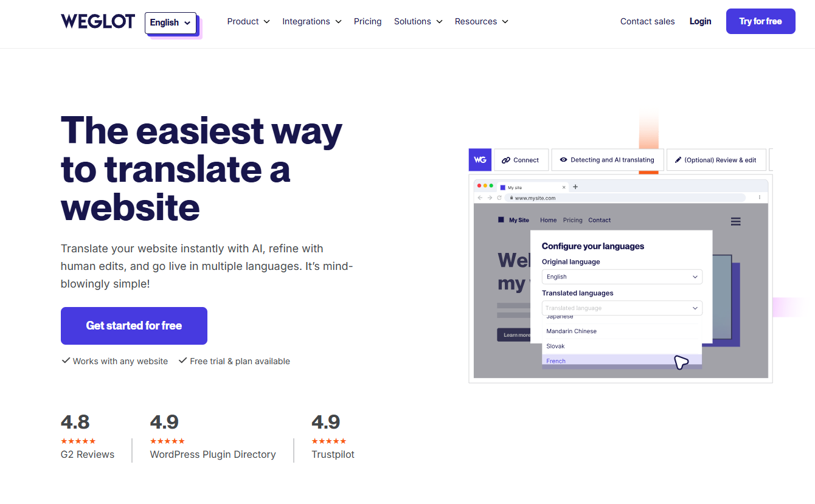Click the G2 five-star rating icons
The height and width of the screenshot is (504, 815).
pos(78,441)
